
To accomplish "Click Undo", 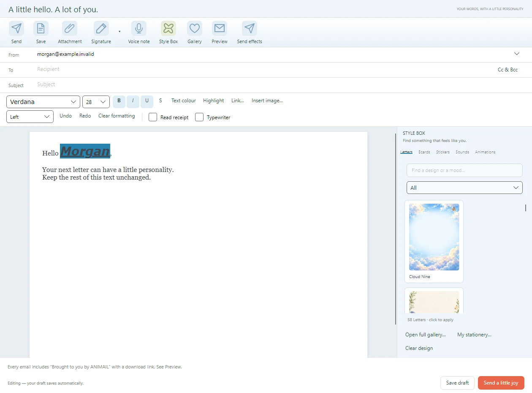I will click(65, 116).
